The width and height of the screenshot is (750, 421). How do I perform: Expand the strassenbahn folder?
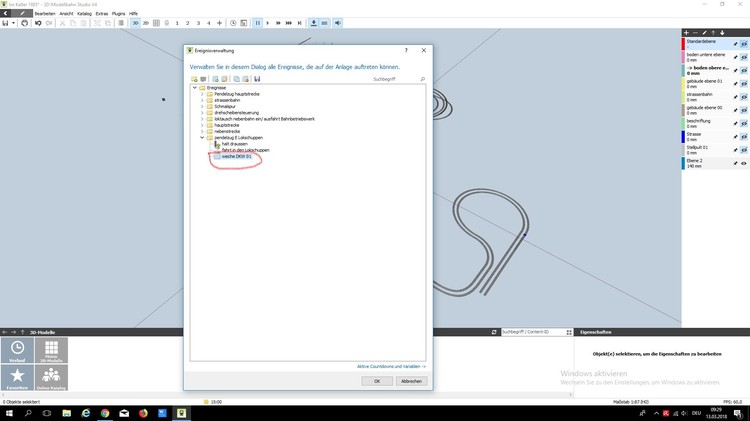pyautogui.click(x=202, y=100)
